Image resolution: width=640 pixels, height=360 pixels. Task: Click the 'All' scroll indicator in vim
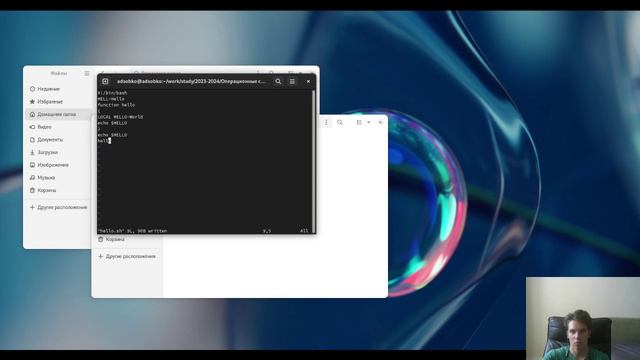point(304,231)
